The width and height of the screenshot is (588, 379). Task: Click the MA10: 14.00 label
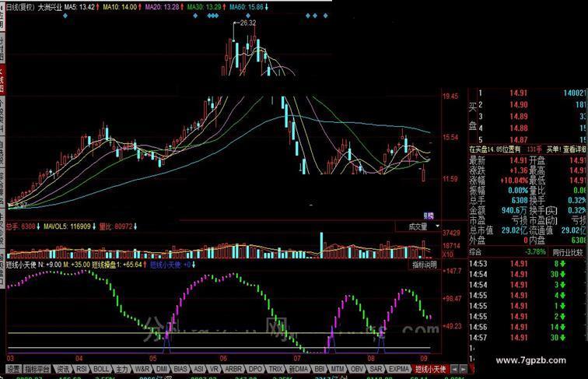click(x=120, y=7)
